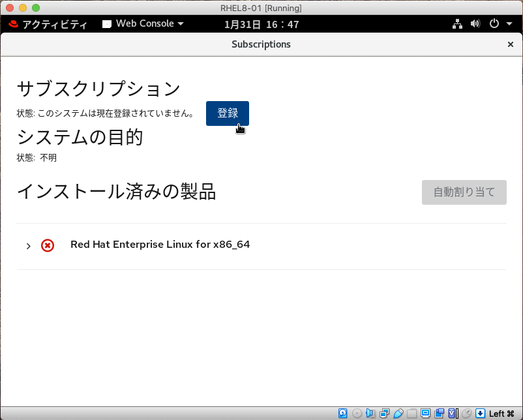Click the 登録 button to register the system
The width and height of the screenshot is (523, 420).
click(x=227, y=113)
